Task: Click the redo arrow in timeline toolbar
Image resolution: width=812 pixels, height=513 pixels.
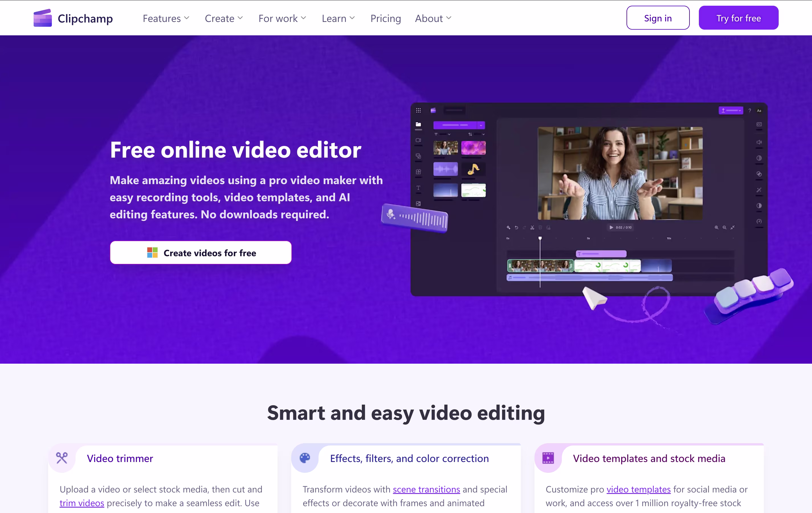Action: coord(524,227)
